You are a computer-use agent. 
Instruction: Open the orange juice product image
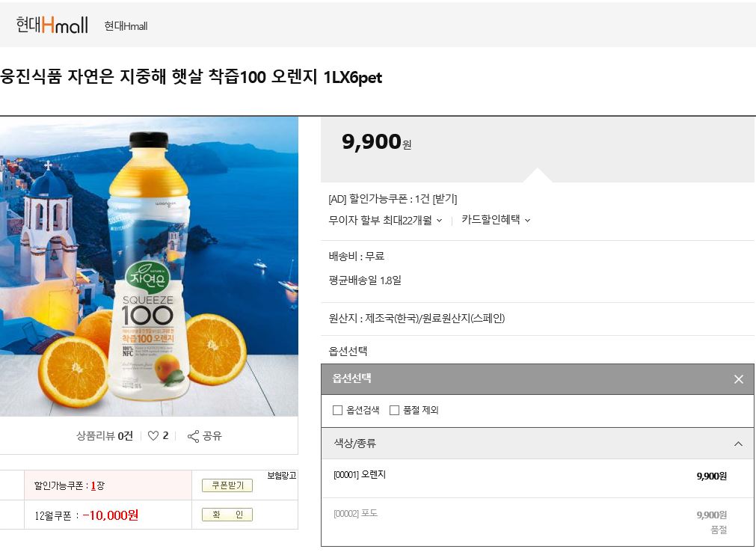(149, 266)
